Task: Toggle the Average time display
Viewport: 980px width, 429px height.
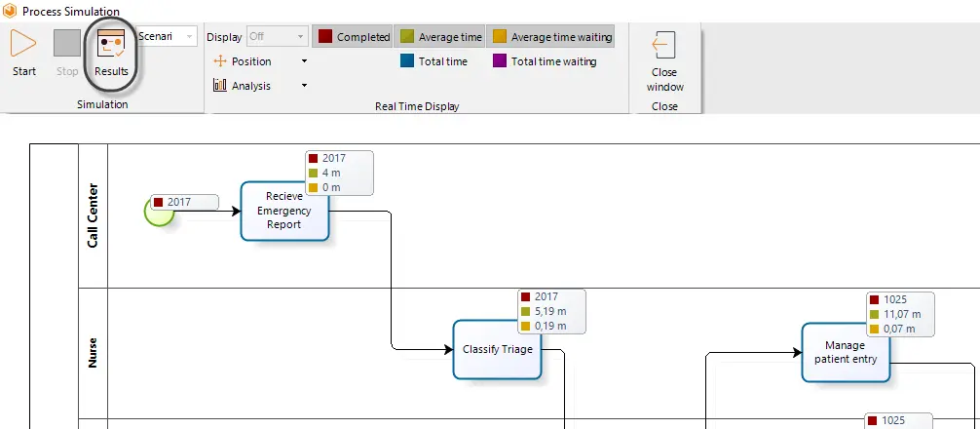Action: (440, 37)
